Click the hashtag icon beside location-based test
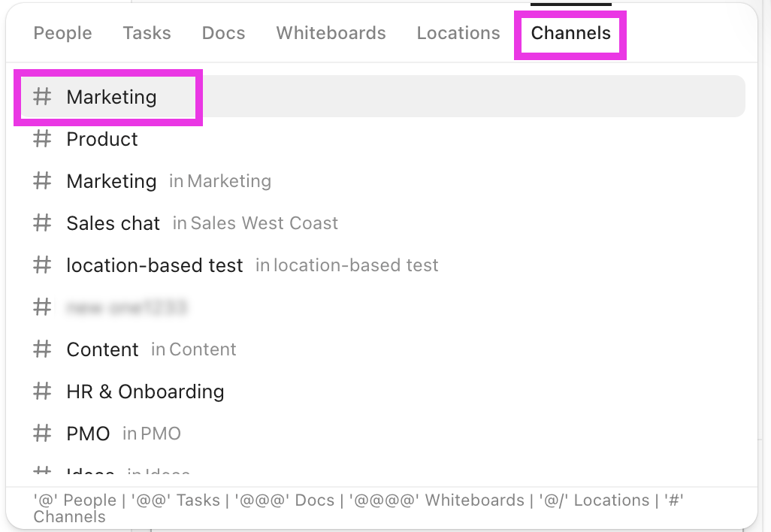The width and height of the screenshot is (771, 532). coord(42,265)
